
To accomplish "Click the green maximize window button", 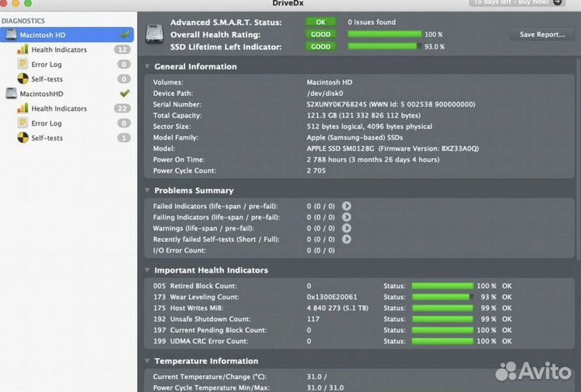I will (27, 3).
